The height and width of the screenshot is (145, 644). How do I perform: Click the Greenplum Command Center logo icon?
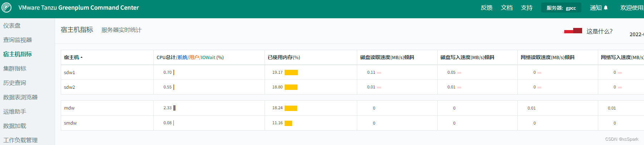pyautogui.click(x=6, y=8)
